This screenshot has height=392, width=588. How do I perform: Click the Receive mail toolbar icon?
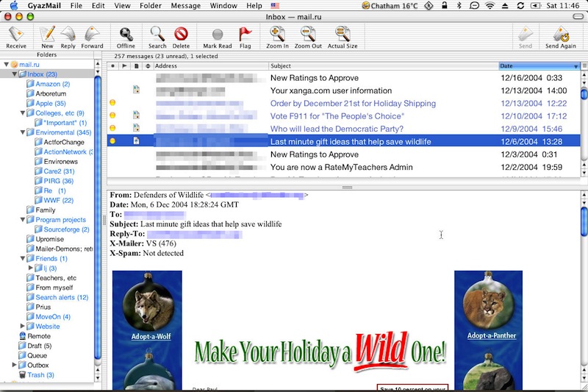(x=16, y=34)
